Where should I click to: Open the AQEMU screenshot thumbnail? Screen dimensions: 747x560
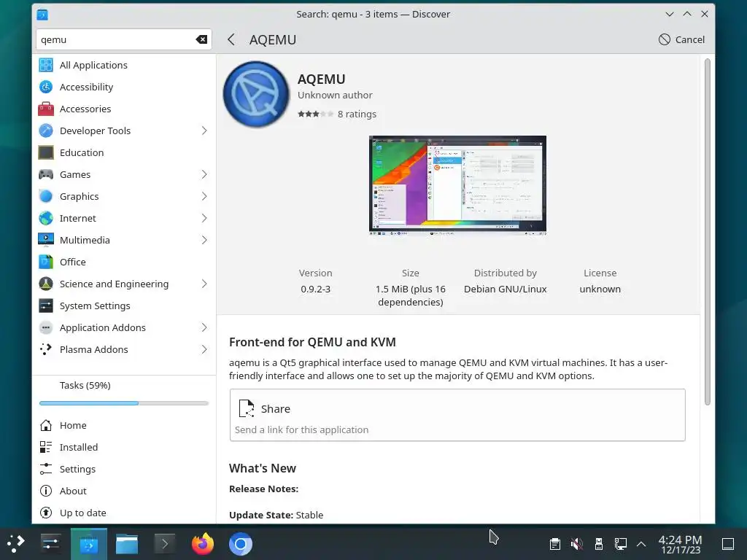(x=457, y=186)
